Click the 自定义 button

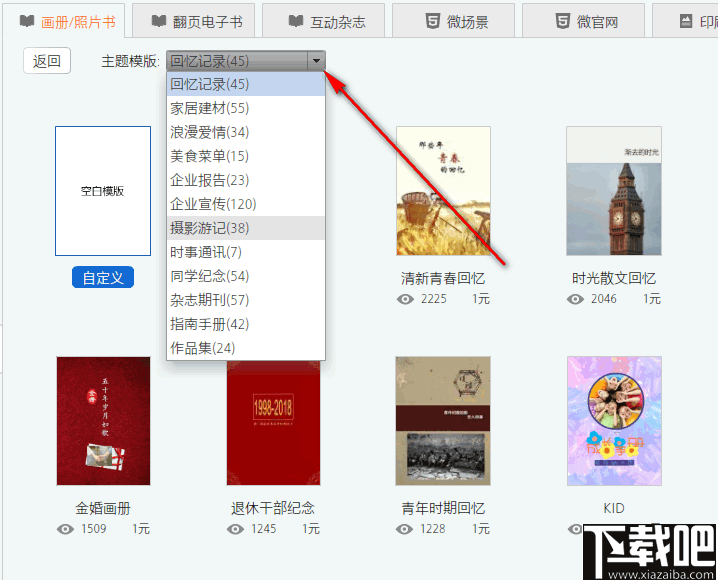(103, 277)
